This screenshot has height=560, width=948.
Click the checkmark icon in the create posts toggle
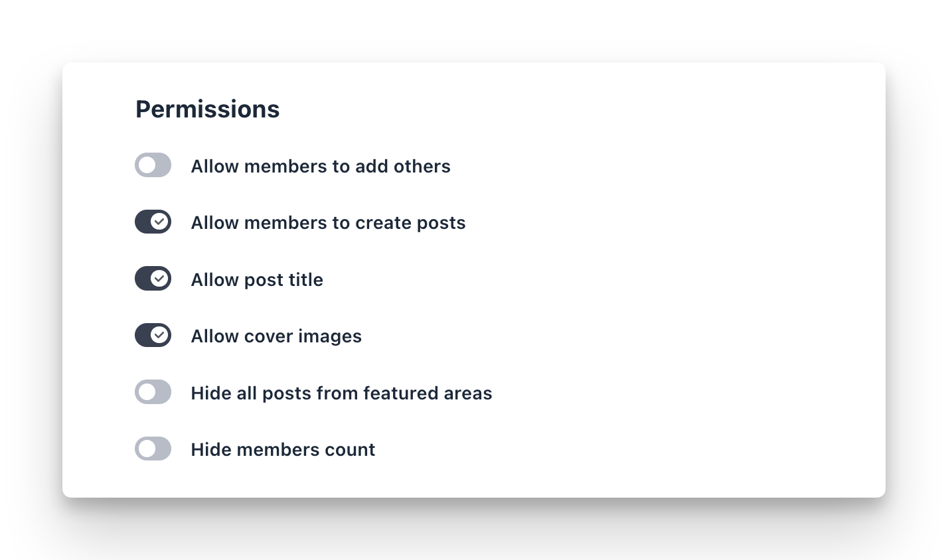pos(159,222)
